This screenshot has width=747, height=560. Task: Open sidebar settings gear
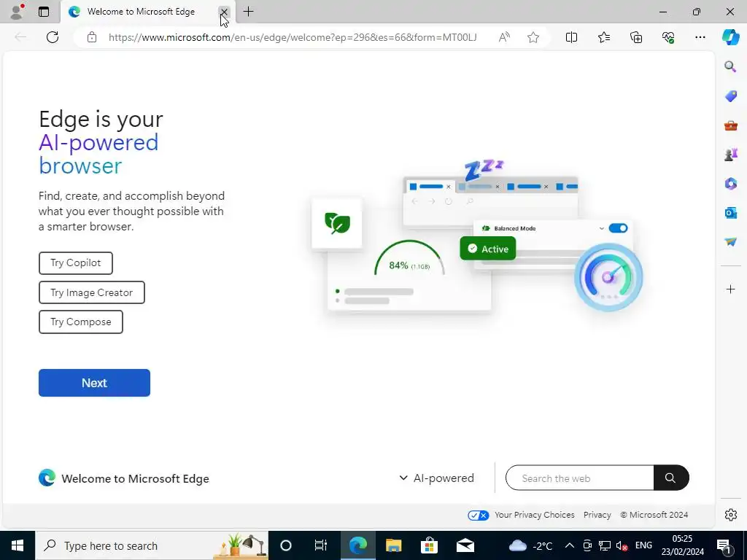[730, 515]
